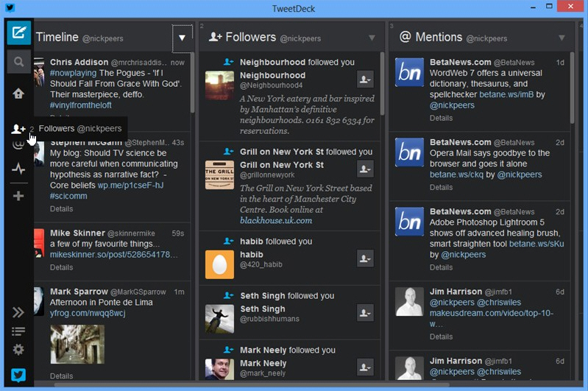The width and height of the screenshot is (588, 391).
Task: Open betane.ws/sKu link
Action: tap(536, 244)
